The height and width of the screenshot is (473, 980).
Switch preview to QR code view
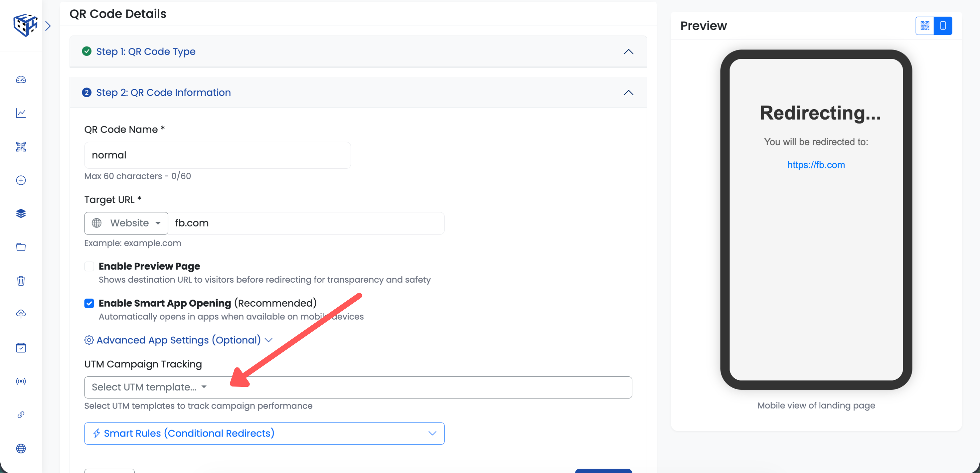[x=925, y=25]
